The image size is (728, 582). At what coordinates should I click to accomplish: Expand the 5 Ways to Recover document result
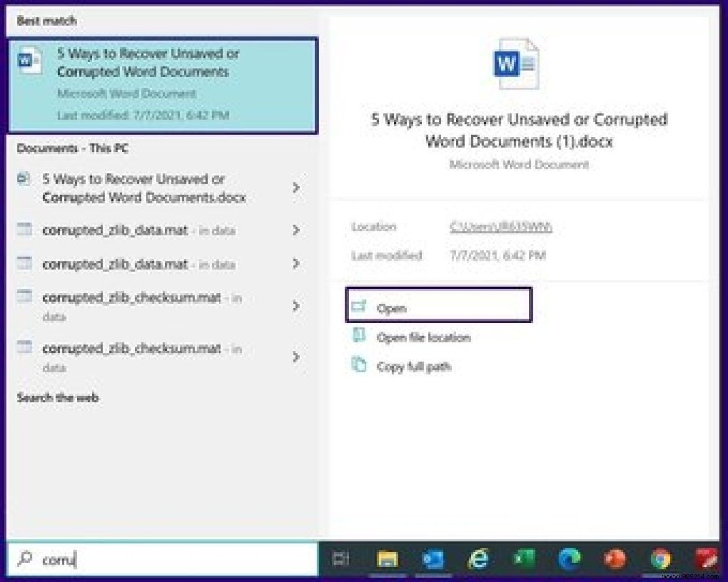pyautogui.click(x=296, y=187)
